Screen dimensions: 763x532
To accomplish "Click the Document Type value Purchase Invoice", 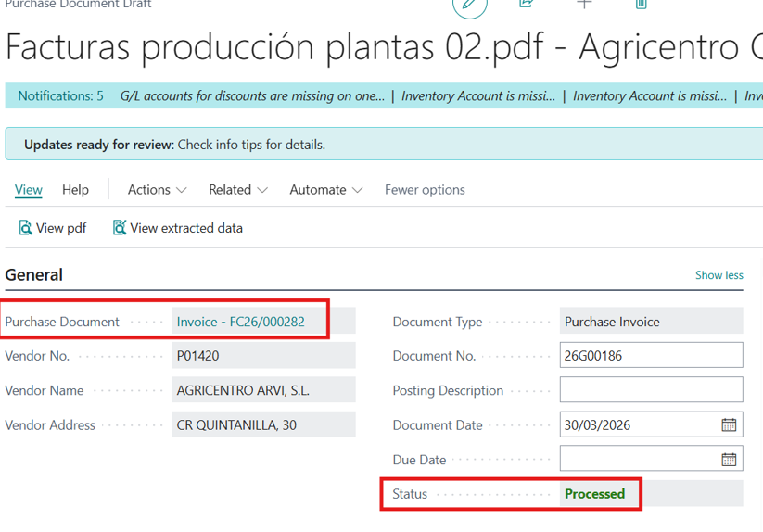I will coord(651,321).
